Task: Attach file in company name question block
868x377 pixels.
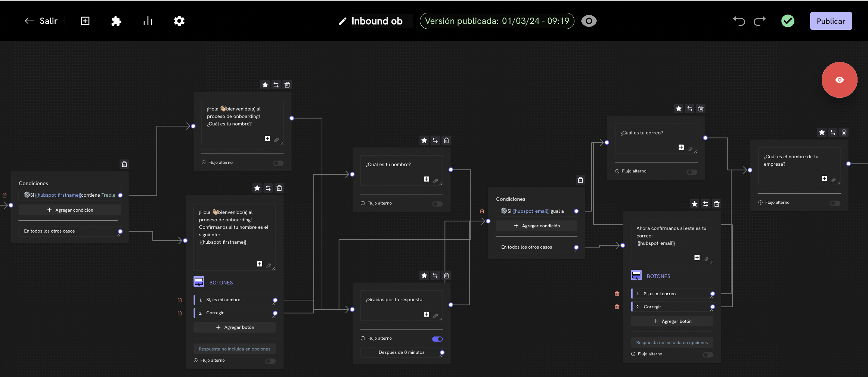Action: tap(833, 180)
